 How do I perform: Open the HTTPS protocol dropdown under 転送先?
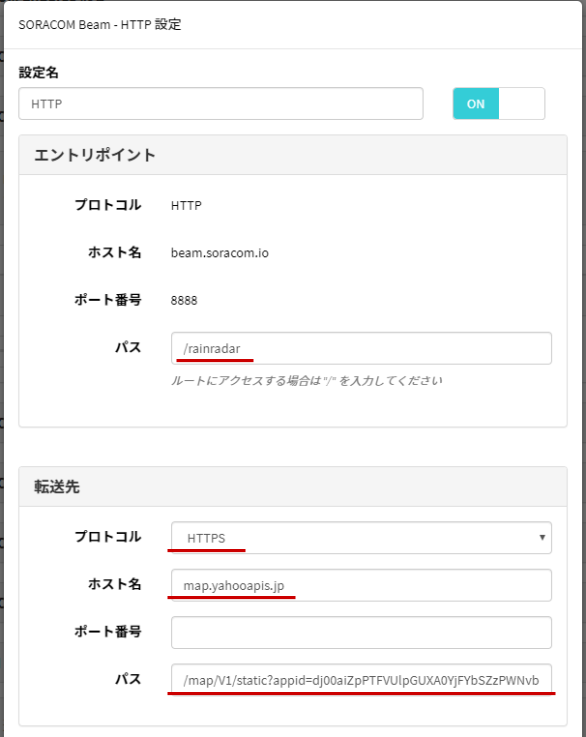coord(361,538)
